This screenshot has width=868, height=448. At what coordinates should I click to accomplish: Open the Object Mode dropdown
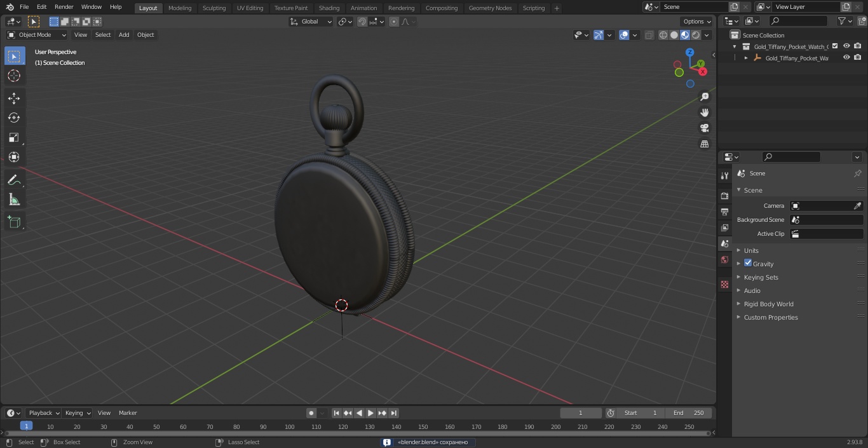click(x=36, y=35)
